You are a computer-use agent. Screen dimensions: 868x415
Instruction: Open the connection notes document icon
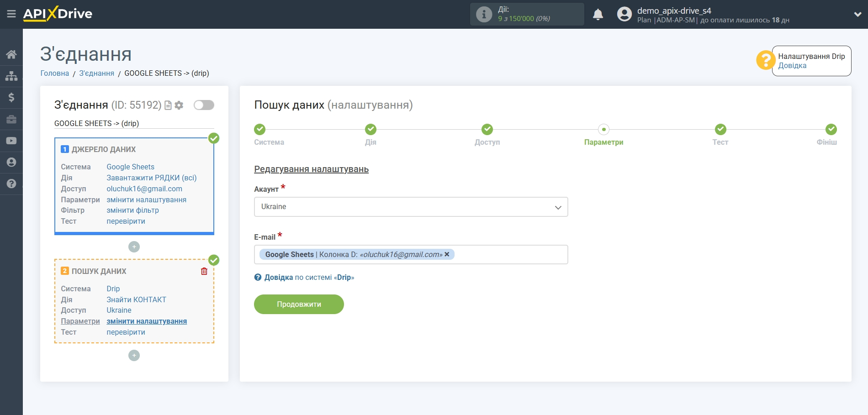(x=168, y=105)
